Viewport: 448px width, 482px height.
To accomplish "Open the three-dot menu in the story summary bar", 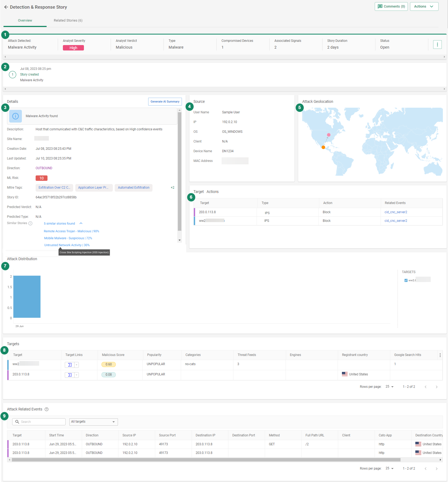I will point(437,45).
